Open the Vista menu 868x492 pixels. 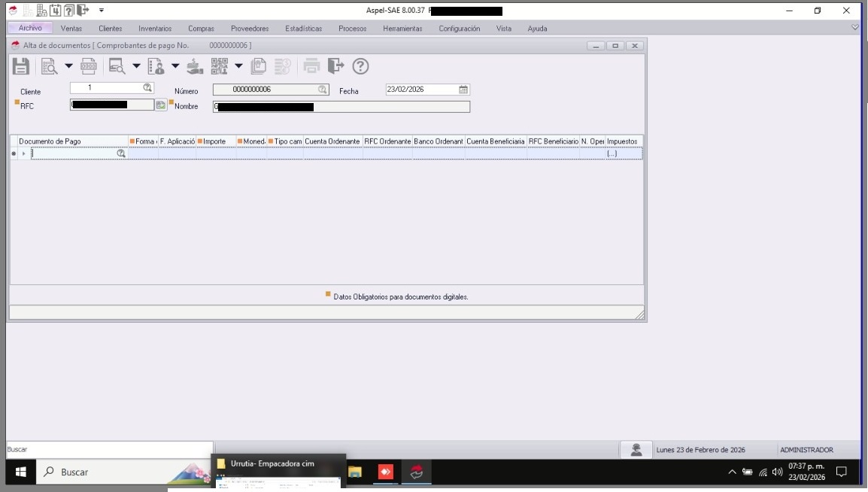(504, 29)
